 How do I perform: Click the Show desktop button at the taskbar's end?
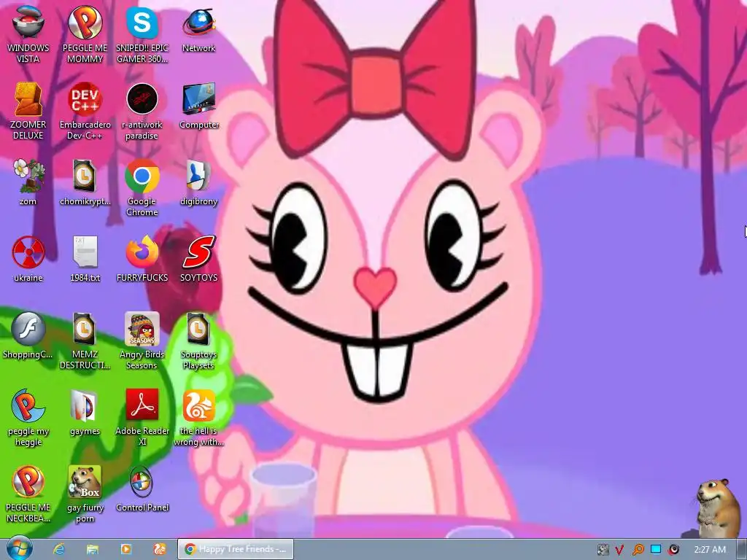[x=742, y=550]
